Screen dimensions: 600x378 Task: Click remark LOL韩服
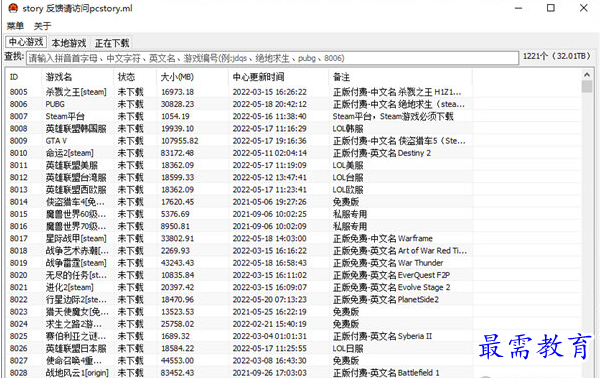pyautogui.click(x=348, y=129)
